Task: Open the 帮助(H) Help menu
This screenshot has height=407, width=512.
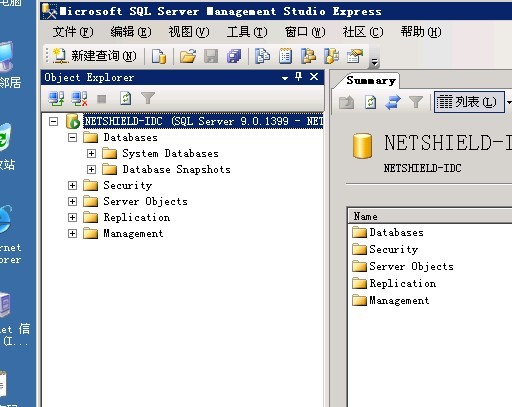Action: pyautogui.click(x=421, y=32)
